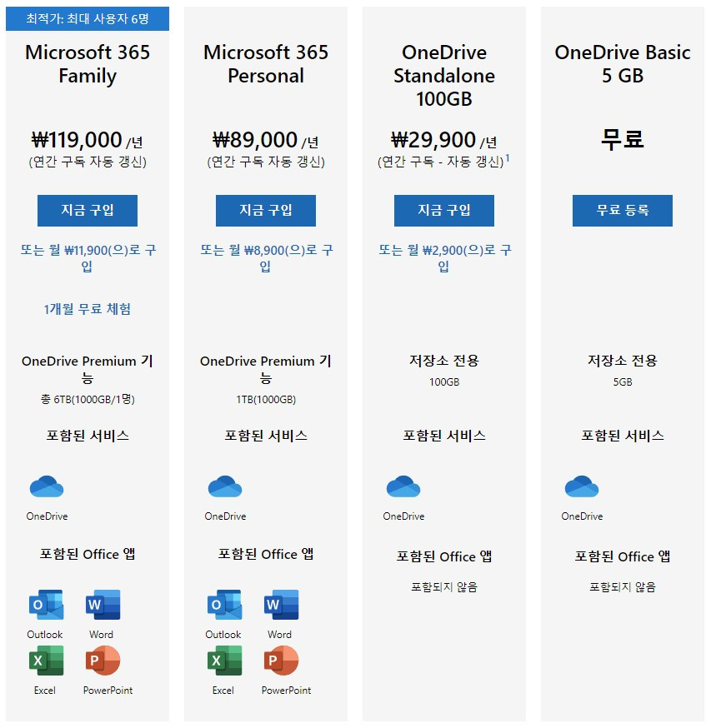Click the 1TB(1000GB) storage text

pos(266,399)
